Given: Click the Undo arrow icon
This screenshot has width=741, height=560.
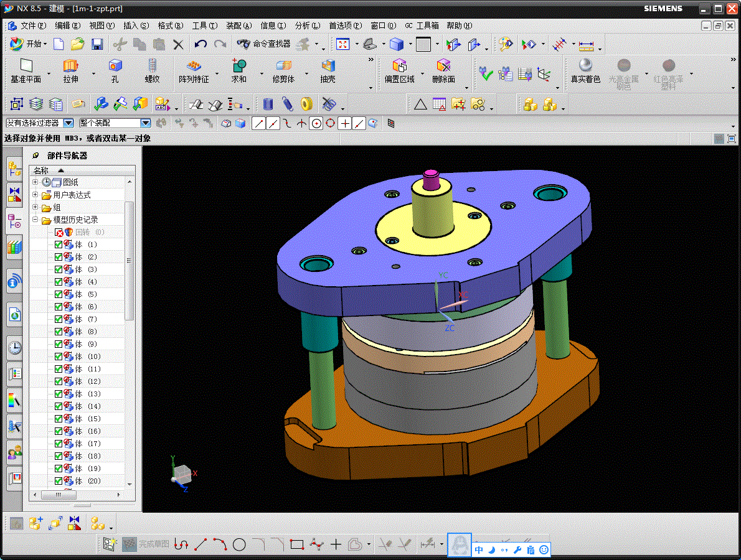Looking at the screenshot, I should [x=201, y=44].
